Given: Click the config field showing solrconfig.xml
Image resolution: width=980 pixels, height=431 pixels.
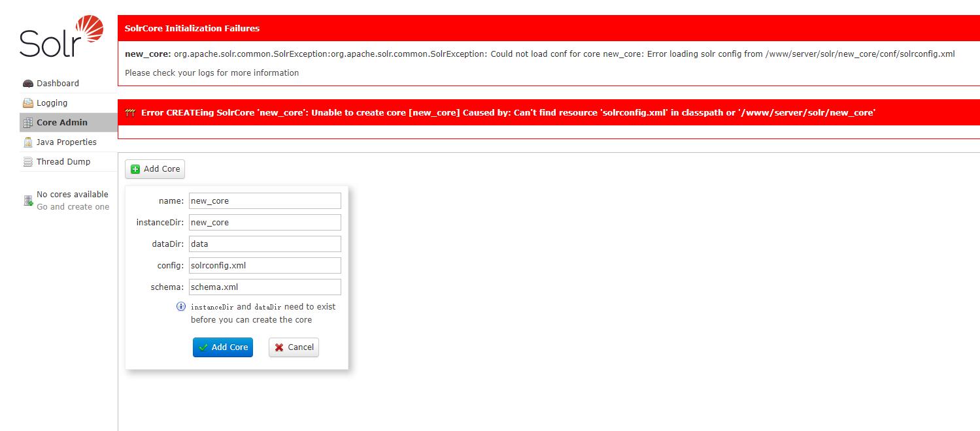Looking at the screenshot, I should point(264,265).
